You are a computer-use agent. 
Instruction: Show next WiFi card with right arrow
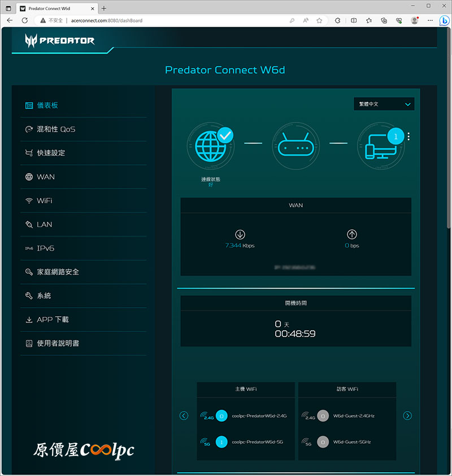point(407,416)
